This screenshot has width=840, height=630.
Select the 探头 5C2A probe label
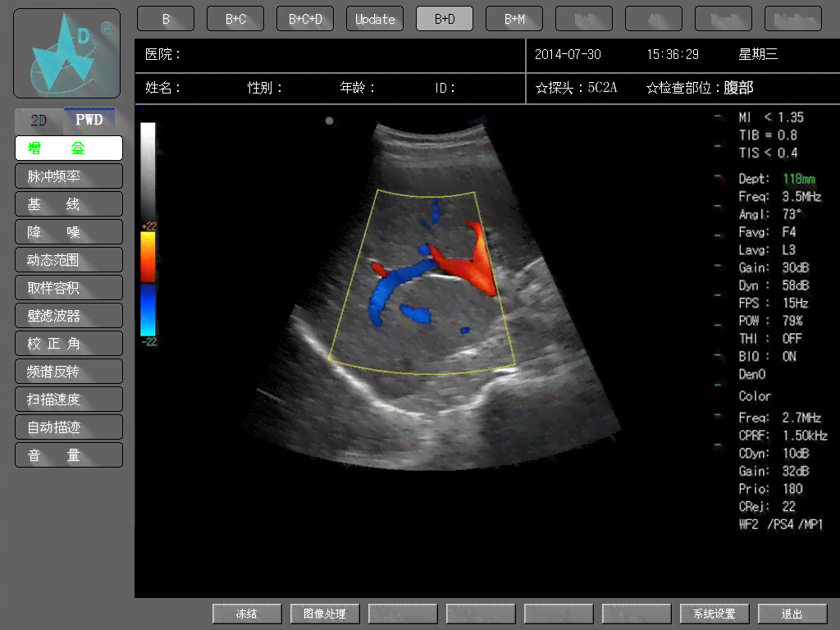(577, 88)
